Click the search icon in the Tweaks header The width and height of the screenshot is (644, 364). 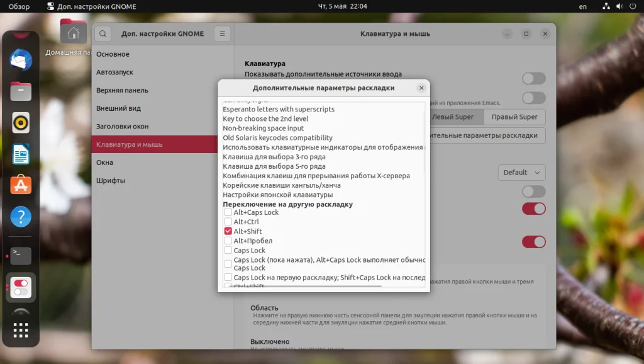103,33
